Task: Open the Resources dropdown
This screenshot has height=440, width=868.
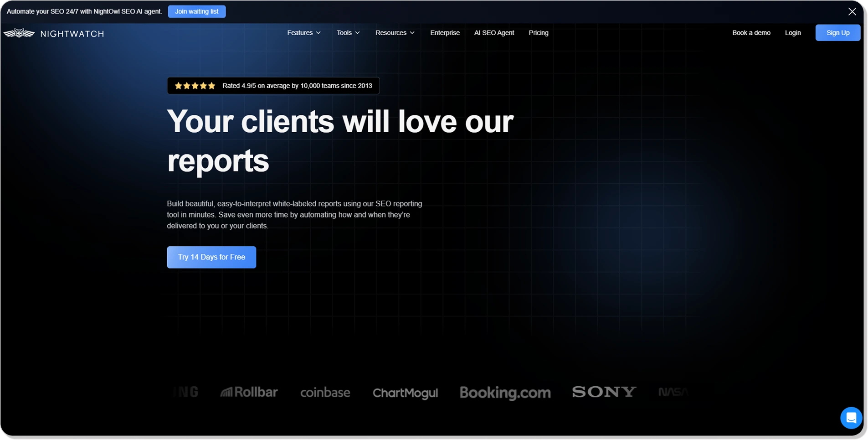Action: (394, 32)
